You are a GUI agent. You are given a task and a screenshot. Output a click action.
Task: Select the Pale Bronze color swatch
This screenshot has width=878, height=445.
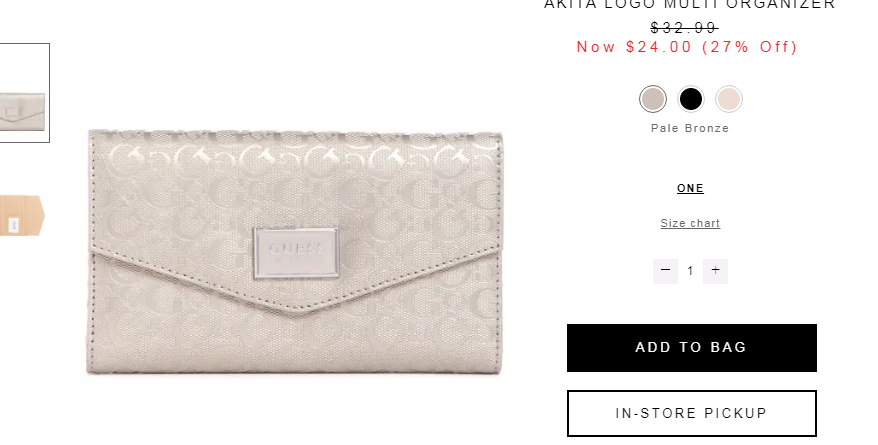(653, 100)
